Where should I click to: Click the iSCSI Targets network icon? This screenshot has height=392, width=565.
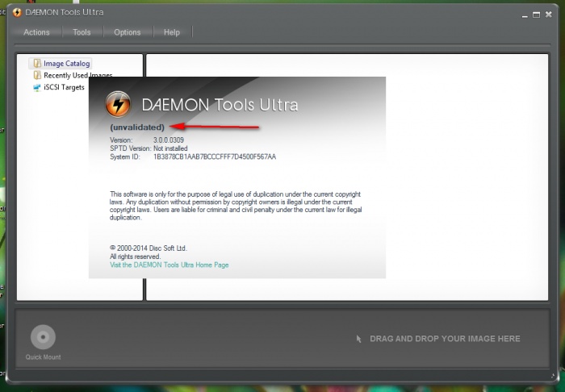(x=37, y=87)
